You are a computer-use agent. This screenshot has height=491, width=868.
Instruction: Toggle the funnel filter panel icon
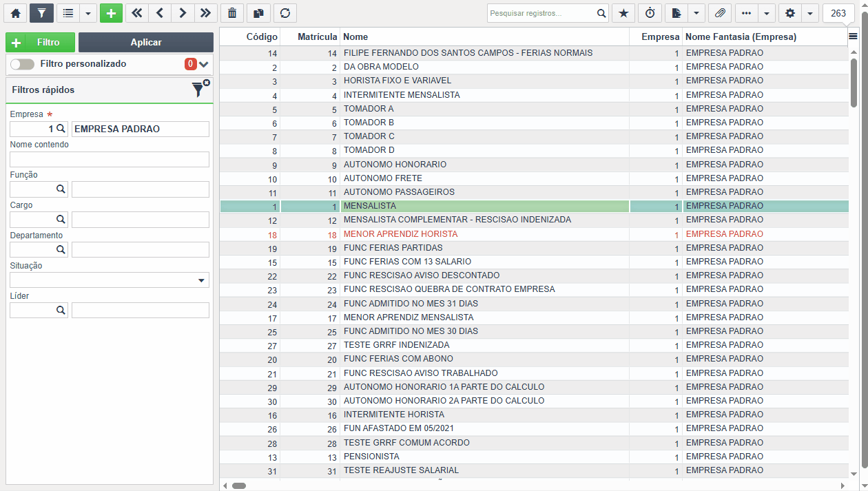[x=41, y=13]
